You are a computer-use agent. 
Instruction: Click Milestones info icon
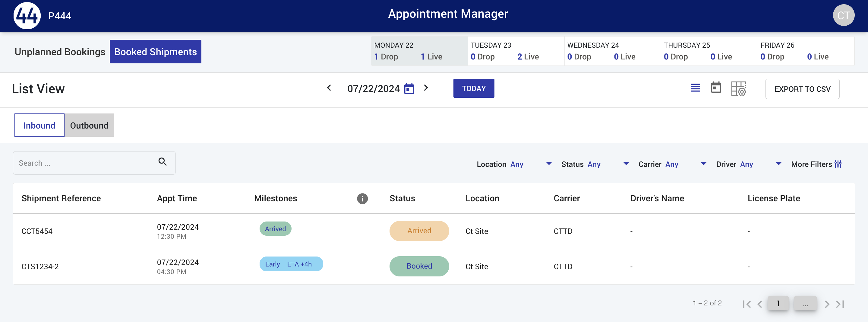click(362, 199)
